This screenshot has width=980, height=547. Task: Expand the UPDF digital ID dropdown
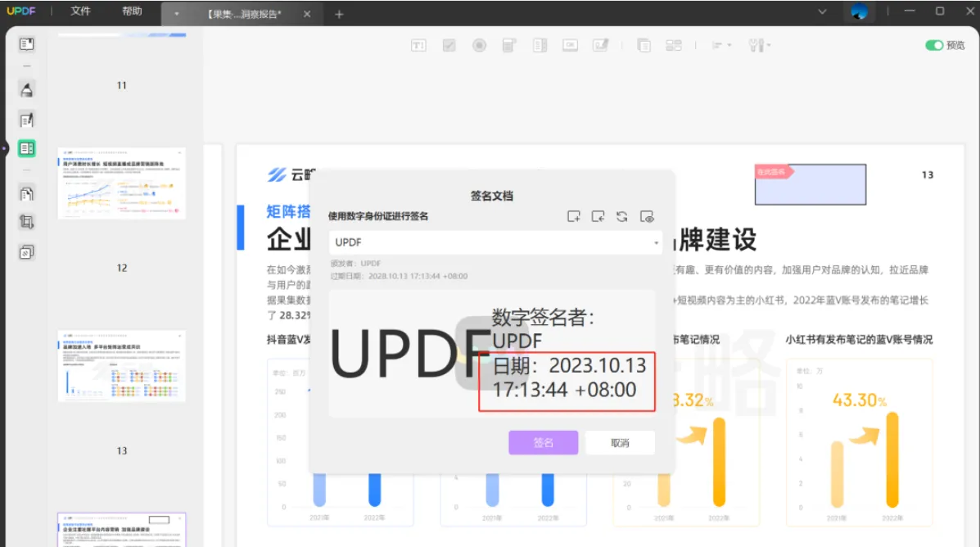click(x=656, y=243)
